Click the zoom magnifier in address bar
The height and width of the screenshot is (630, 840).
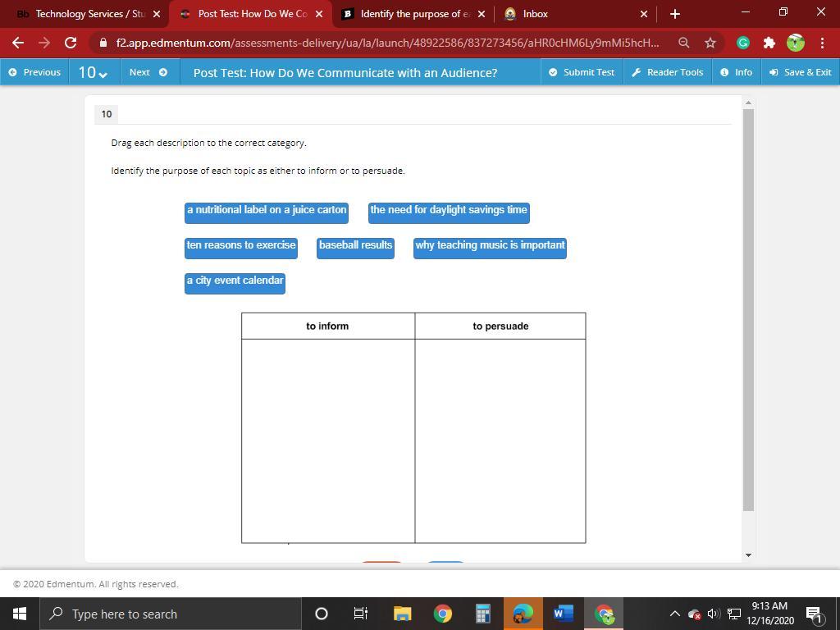(683, 43)
